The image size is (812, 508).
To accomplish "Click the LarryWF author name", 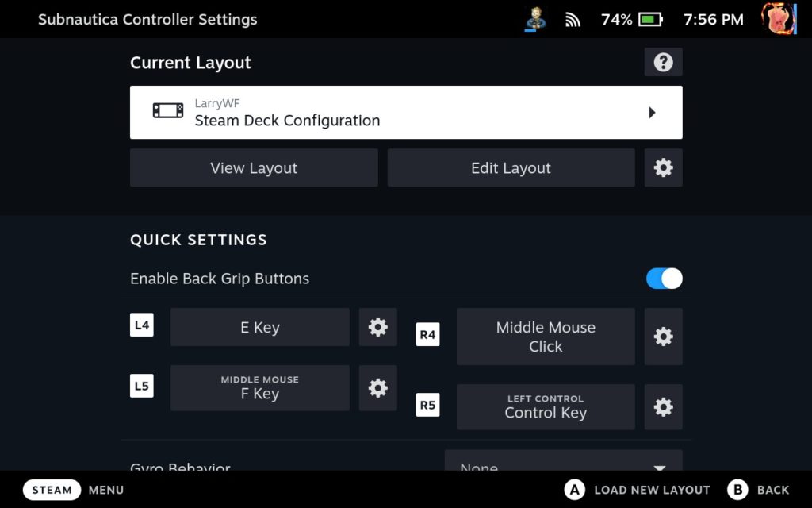I will click(x=217, y=103).
